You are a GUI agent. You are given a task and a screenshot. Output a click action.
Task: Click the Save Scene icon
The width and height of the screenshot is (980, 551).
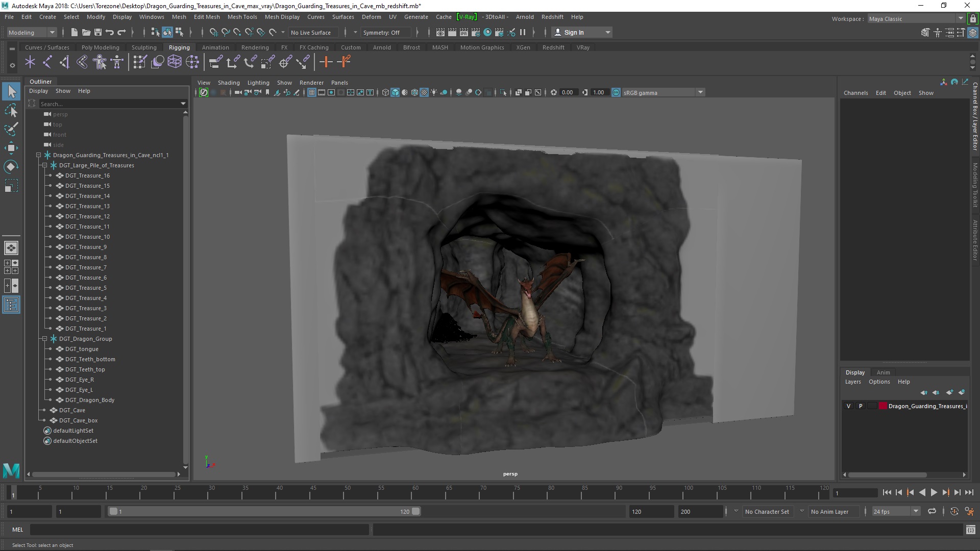point(98,32)
